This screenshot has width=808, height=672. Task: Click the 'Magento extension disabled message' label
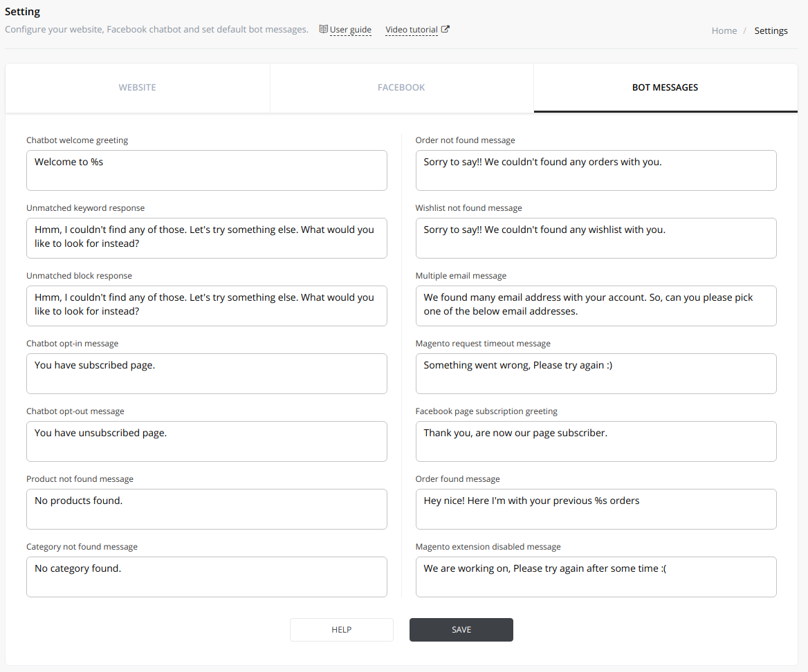click(x=488, y=547)
